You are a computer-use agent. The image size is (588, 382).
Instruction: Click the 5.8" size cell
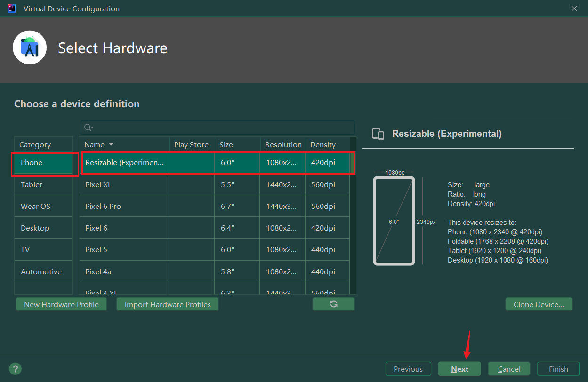coord(237,271)
